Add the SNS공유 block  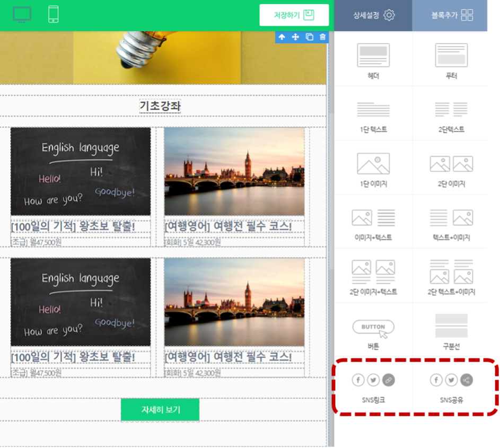pos(451,387)
